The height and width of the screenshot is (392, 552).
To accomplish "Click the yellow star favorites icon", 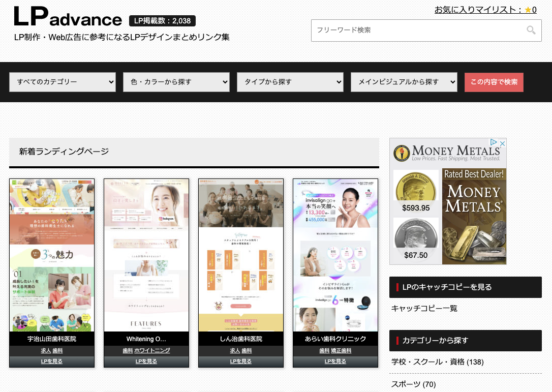I will pos(529,10).
